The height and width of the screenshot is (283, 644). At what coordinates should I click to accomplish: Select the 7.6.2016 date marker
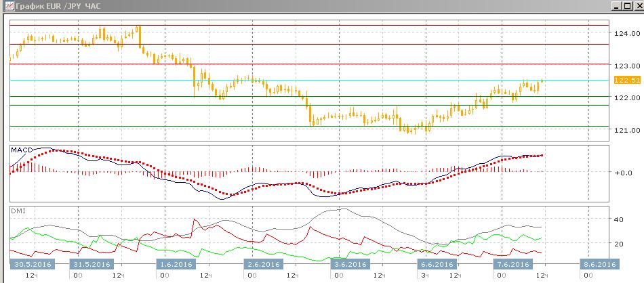click(x=512, y=264)
